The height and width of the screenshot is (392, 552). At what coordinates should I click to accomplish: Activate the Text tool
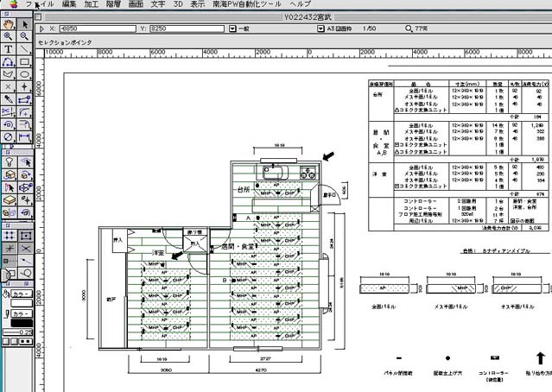click(x=8, y=50)
